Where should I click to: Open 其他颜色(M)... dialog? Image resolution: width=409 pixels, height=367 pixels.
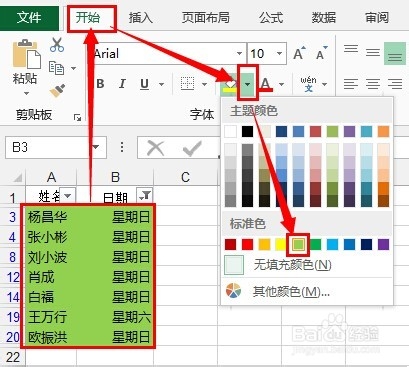point(307,291)
